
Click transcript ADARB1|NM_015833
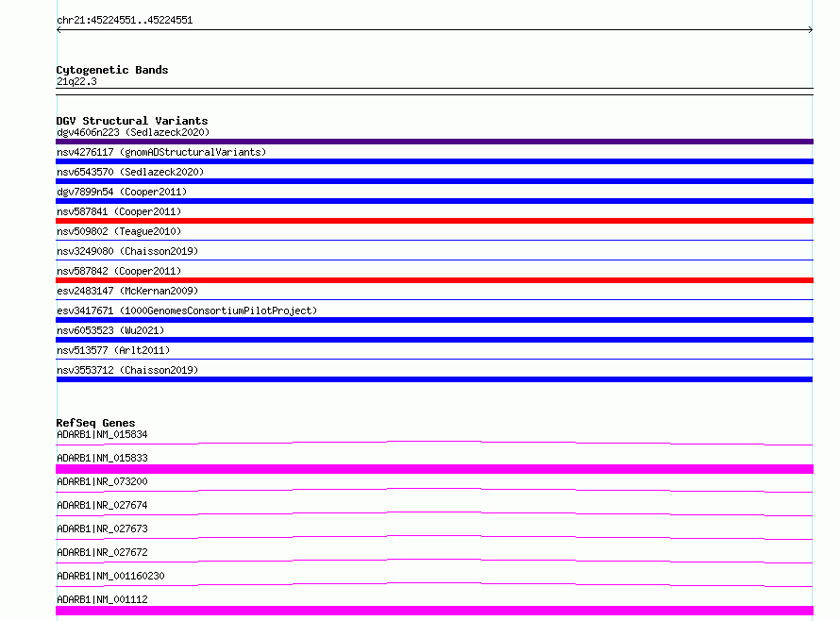[102, 458]
